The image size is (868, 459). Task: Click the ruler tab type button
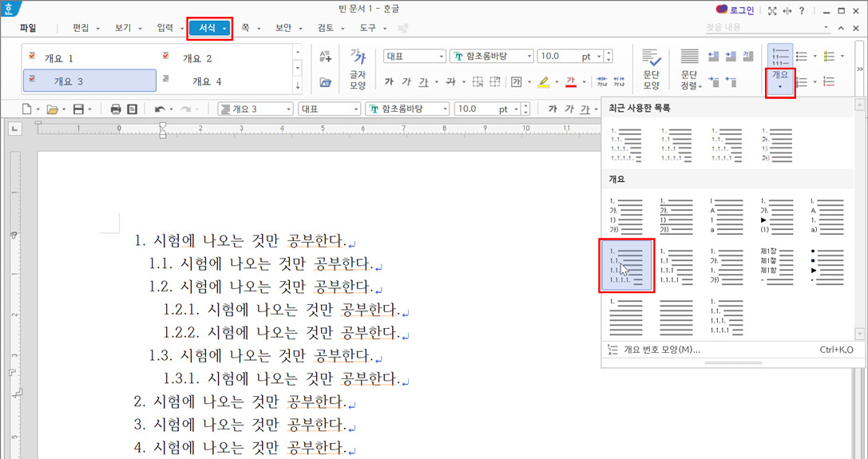click(15, 129)
